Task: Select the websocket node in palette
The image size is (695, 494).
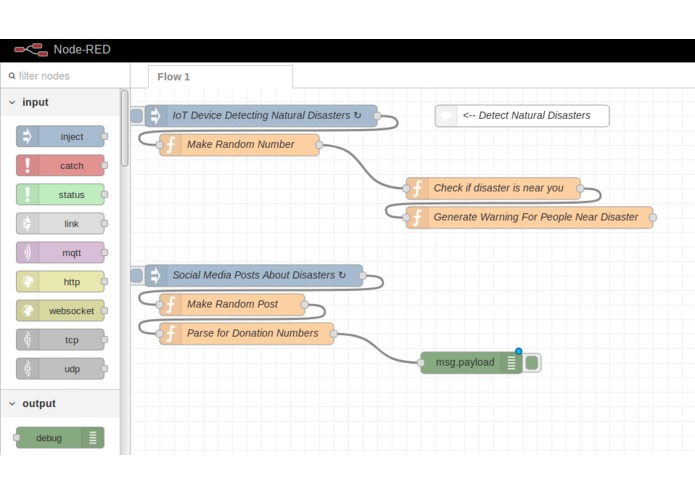Action: pos(60,311)
